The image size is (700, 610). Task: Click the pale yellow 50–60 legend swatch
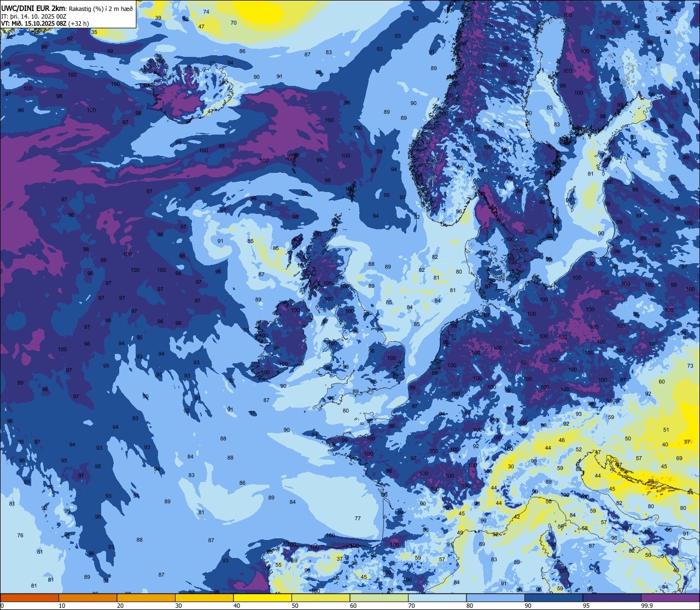[320, 597]
